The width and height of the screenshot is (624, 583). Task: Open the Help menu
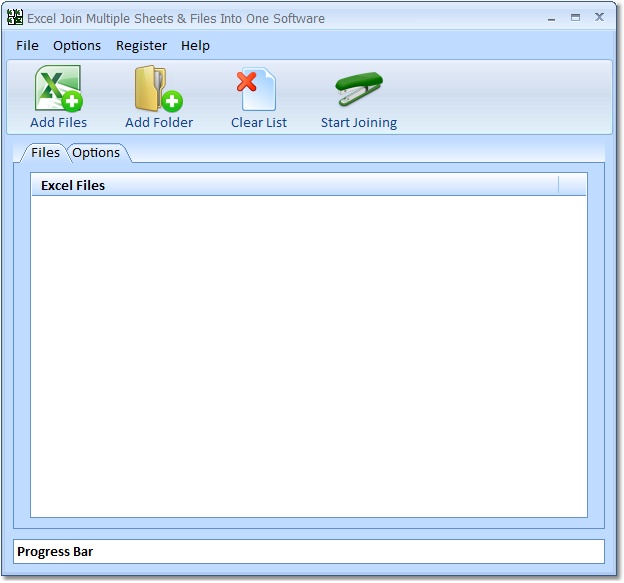coord(195,45)
